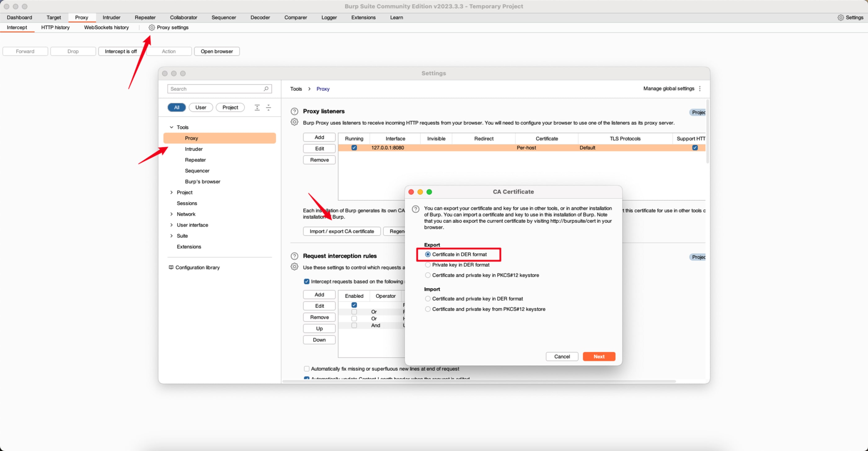Click the top-right Settings gear icon
Image resolution: width=868 pixels, height=451 pixels.
(840, 18)
